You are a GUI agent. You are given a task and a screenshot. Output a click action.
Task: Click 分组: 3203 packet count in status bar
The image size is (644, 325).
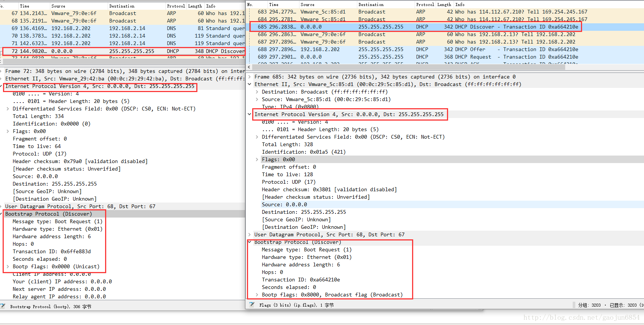point(589,305)
